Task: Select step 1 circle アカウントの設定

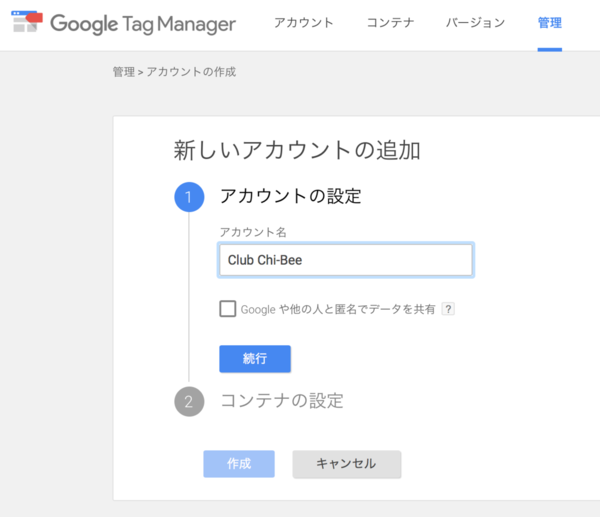Action: click(x=189, y=197)
